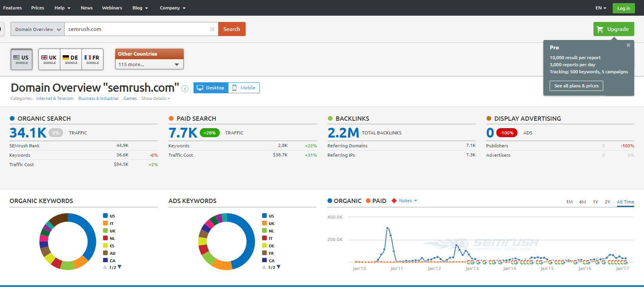
Task: Select the 1Y chart time range
Action: click(x=595, y=202)
